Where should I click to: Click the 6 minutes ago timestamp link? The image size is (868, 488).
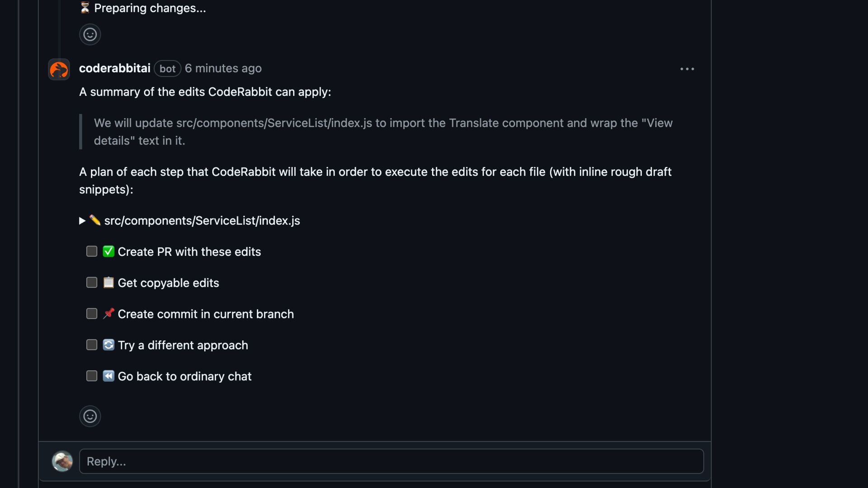[x=223, y=68]
